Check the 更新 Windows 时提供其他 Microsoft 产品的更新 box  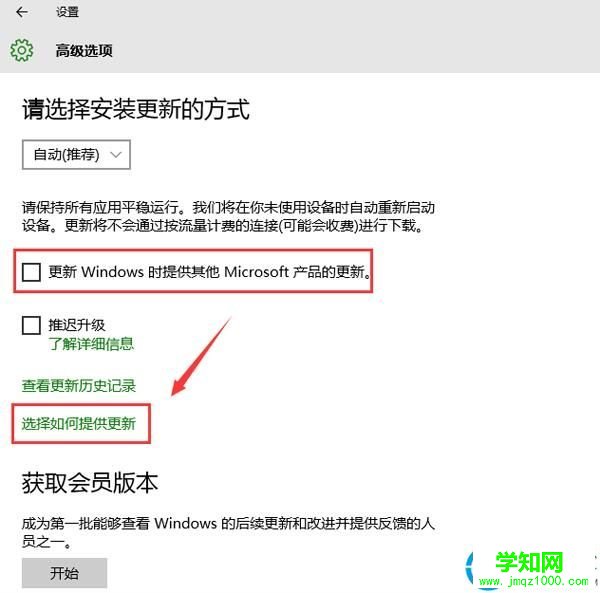[x=31, y=272]
